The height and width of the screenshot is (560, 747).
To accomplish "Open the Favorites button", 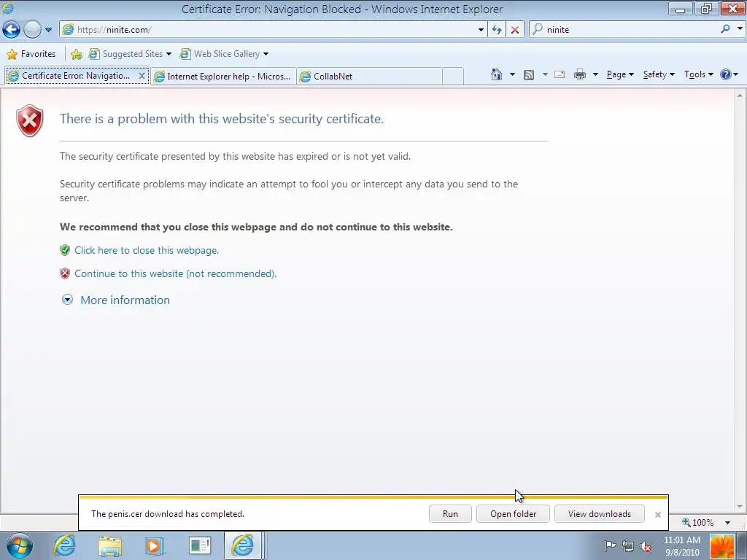I will 31,54.
